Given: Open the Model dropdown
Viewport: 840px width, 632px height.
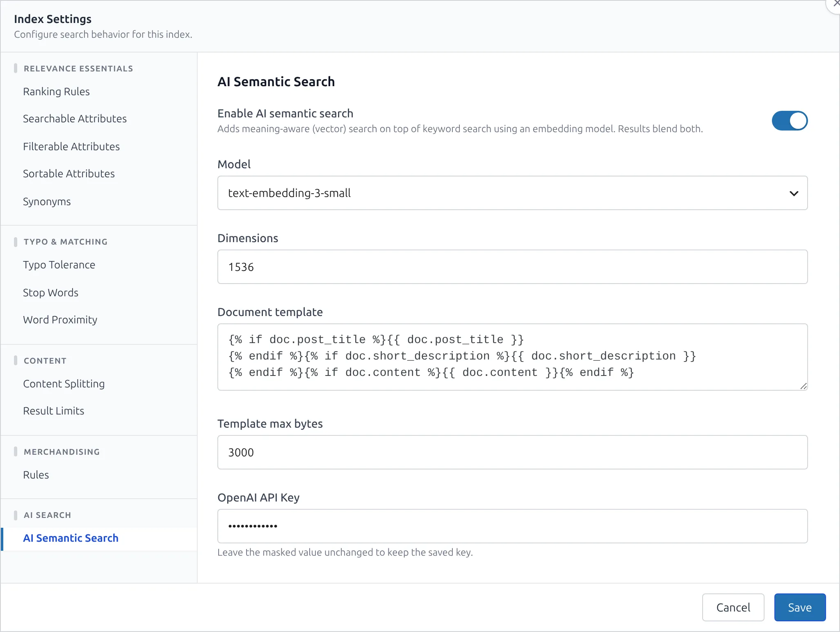Looking at the screenshot, I should (512, 193).
